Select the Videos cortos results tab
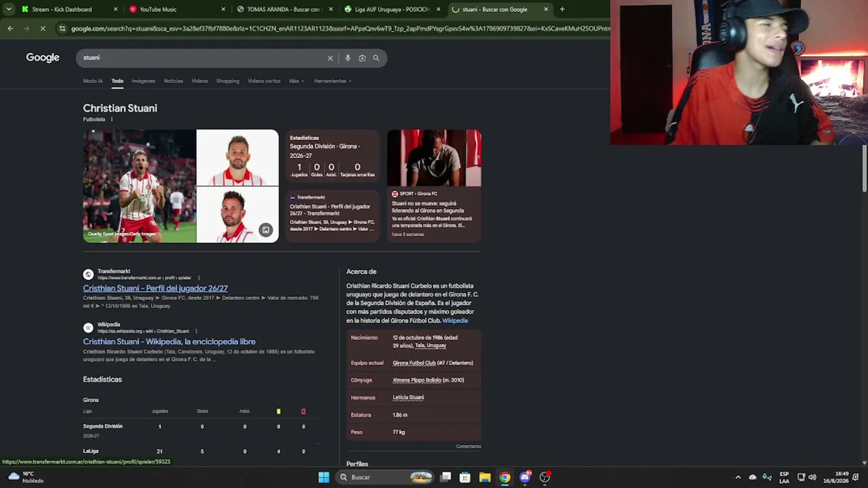The image size is (868, 488). click(264, 81)
